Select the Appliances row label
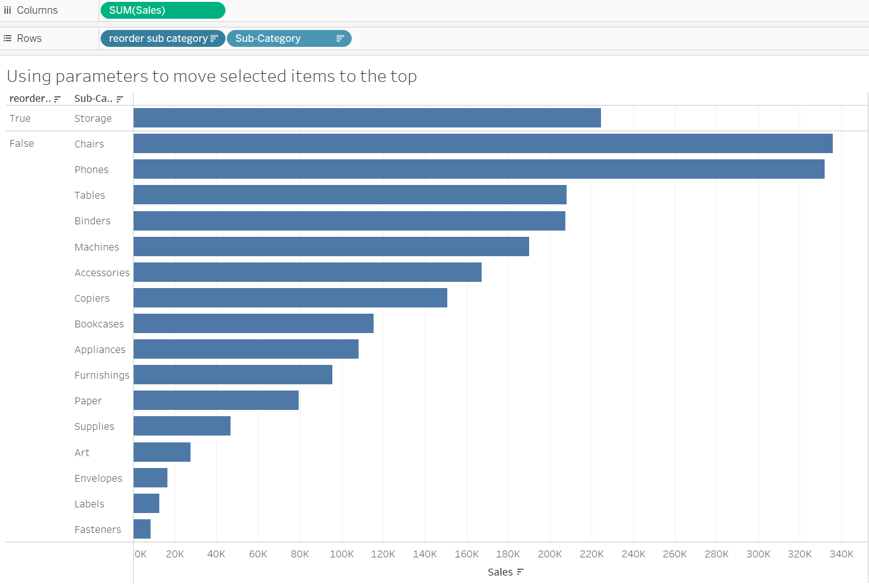Image resolution: width=869 pixels, height=588 pixels. (100, 350)
